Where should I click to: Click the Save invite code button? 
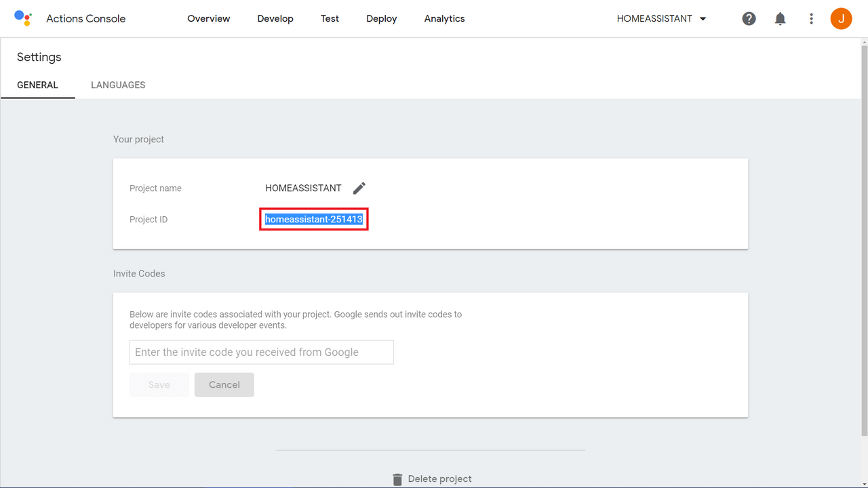pyautogui.click(x=159, y=385)
